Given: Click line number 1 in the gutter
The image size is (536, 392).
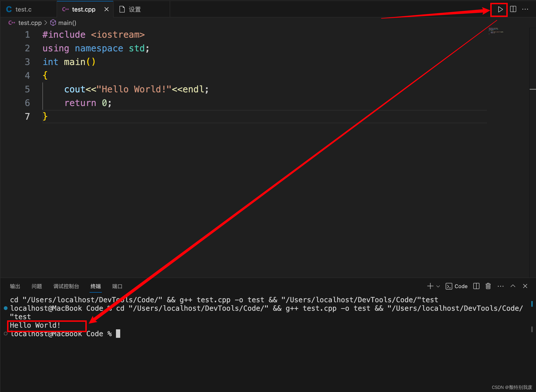Looking at the screenshot, I should (x=27, y=35).
